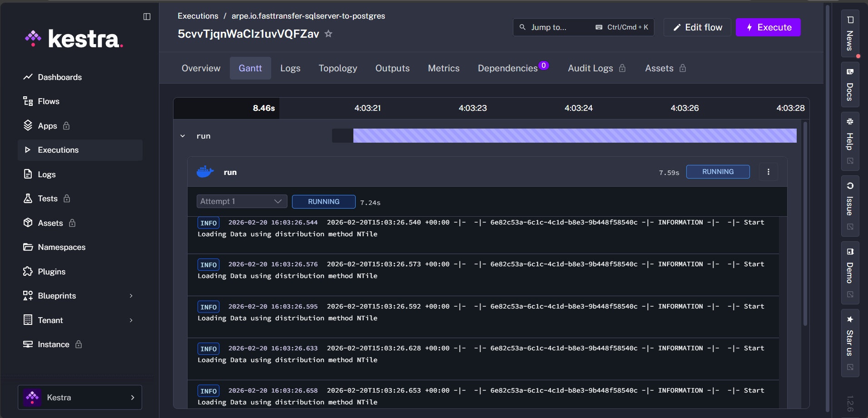The image size is (868, 418).
Task: Collapse the run row in the Gantt chart
Action: tap(182, 135)
